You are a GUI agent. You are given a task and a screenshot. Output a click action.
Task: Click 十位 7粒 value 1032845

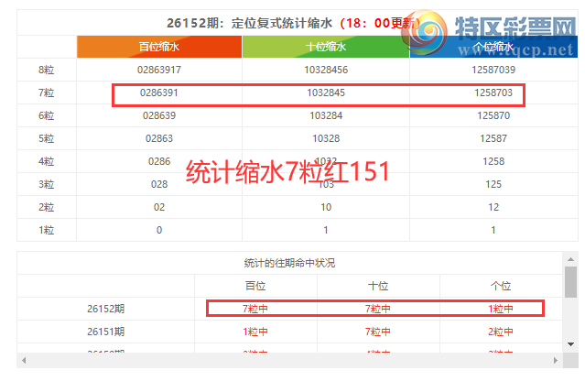click(326, 93)
